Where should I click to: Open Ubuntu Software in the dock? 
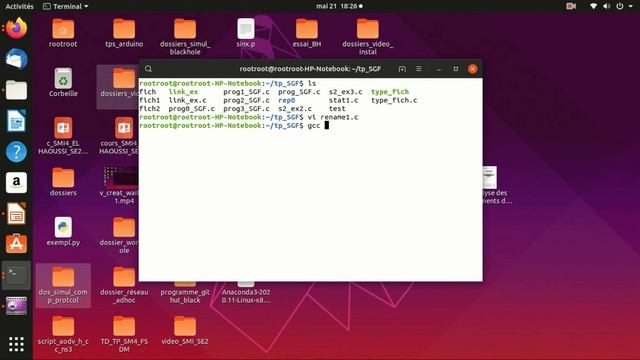click(16, 244)
